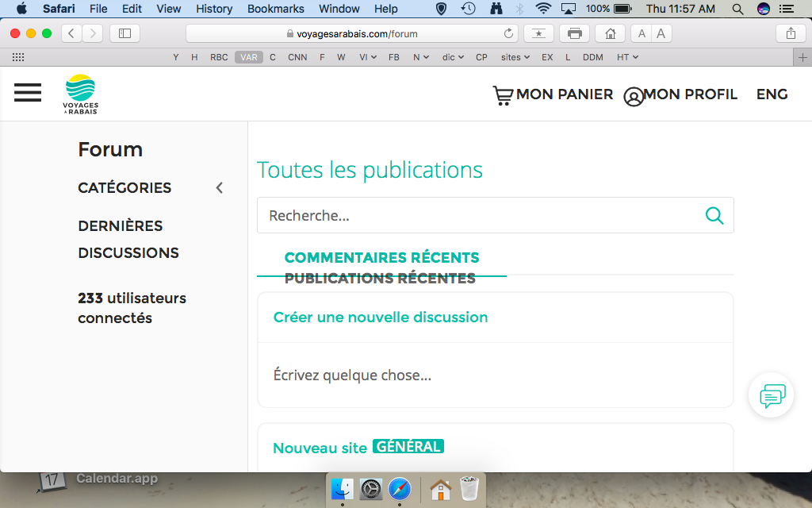The height and width of the screenshot is (508, 812).
Task: Expand the HT bookmarks folder
Action: [x=627, y=57]
